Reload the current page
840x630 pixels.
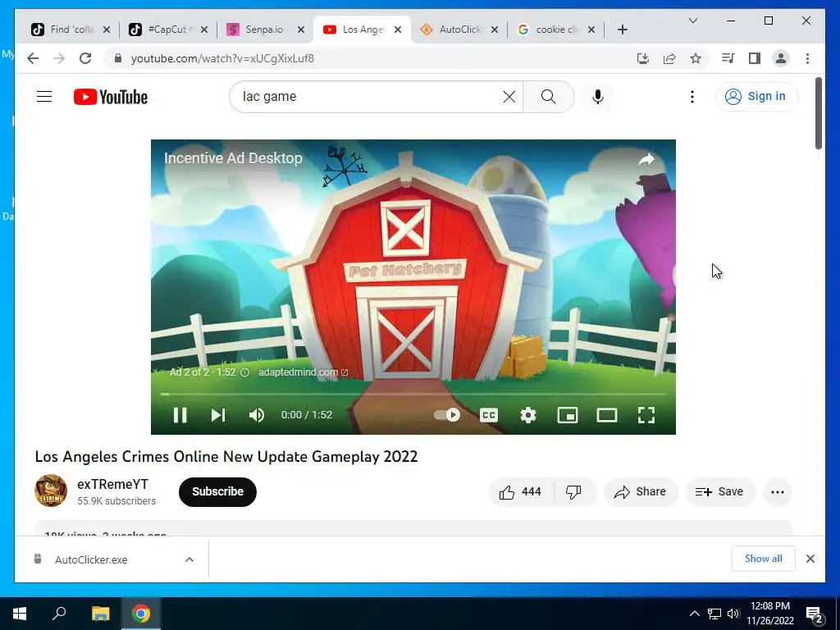pos(85,58)
